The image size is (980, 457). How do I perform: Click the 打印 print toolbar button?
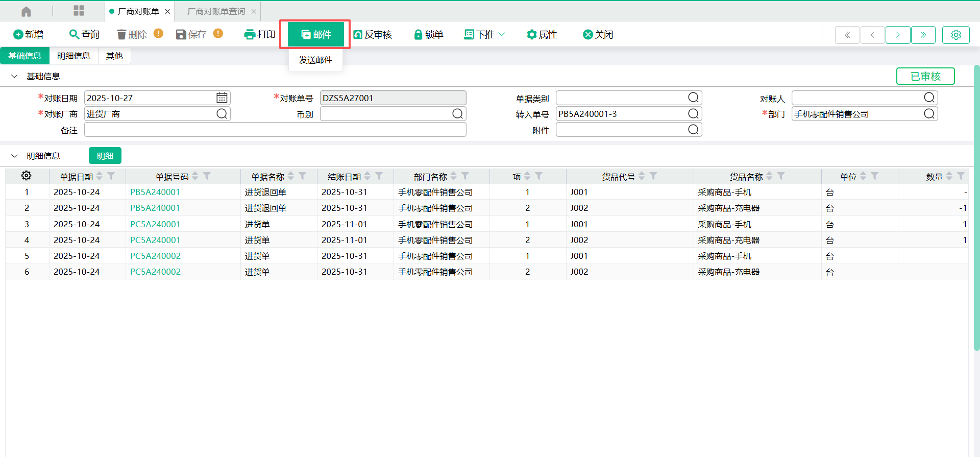pyautogui.click(x=260, y=34)
